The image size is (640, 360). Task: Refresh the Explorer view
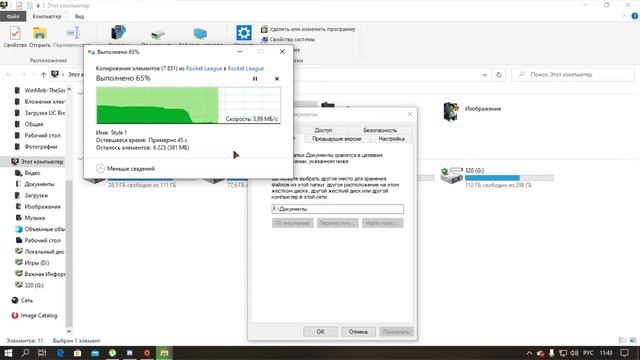(x=498, y=75)
